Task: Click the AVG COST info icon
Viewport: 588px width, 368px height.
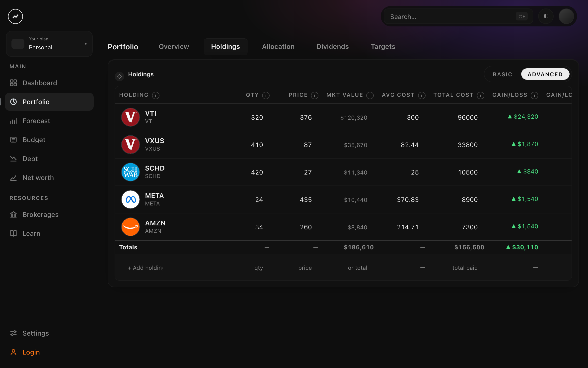Action: (x=422, y=95)
